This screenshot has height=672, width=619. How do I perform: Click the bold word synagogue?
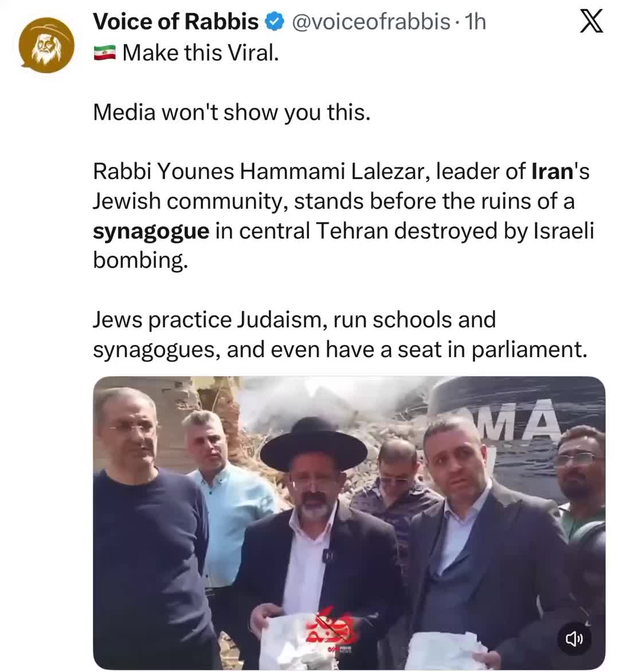pos(151,232)
